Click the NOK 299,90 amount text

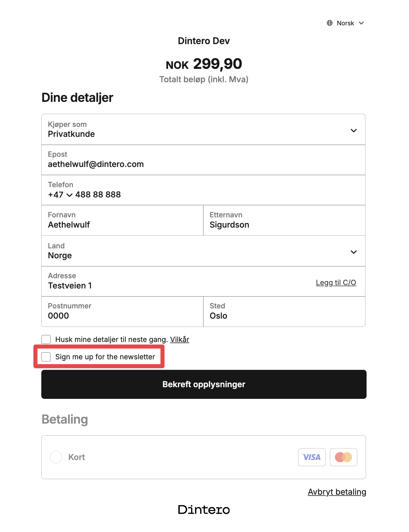pos(204,64)
